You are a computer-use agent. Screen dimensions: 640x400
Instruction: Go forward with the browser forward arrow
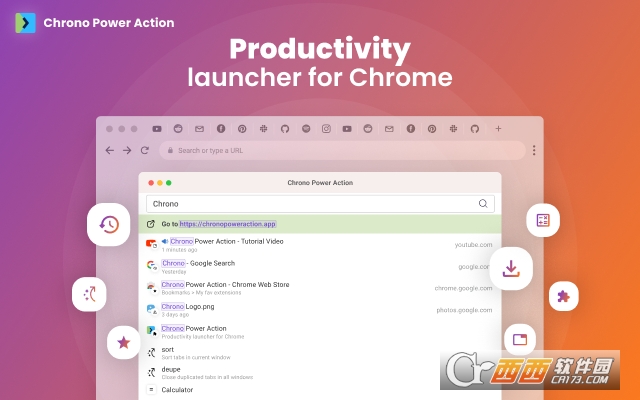[127, 151]
